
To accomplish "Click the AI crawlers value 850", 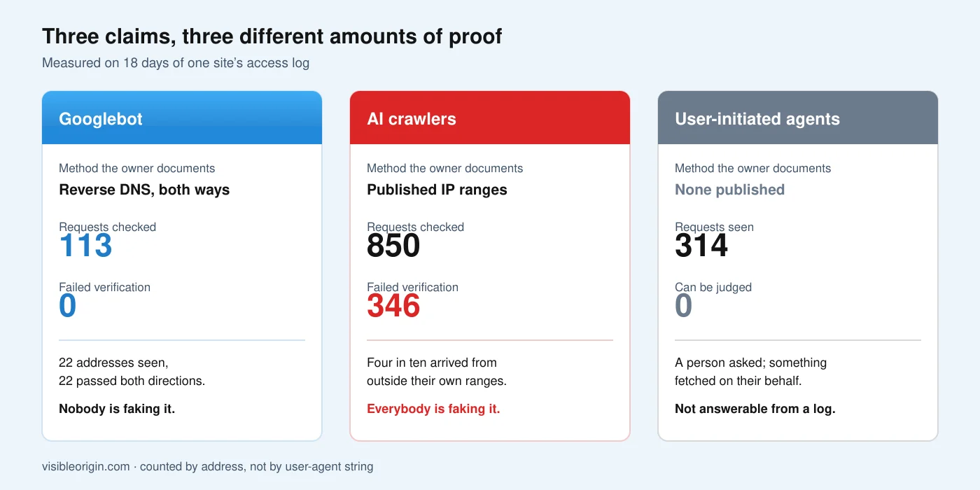I will point(393,246).
